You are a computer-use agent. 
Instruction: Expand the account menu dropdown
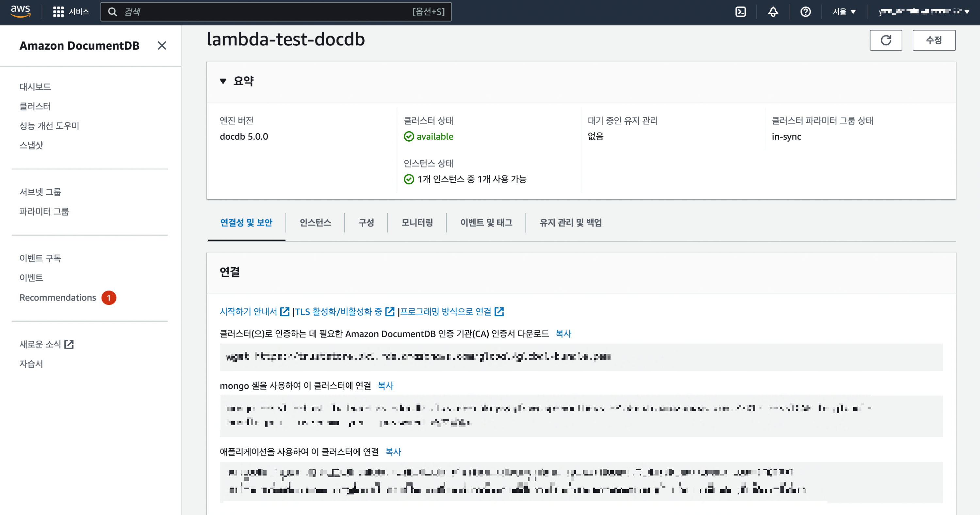point(924,12)
